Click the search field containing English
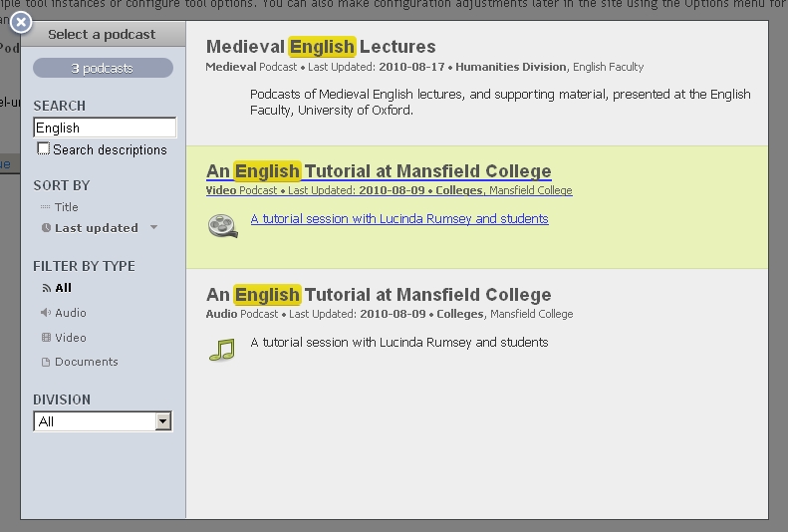The width and height of the screenshot is (788, 532). click(105, 128)
